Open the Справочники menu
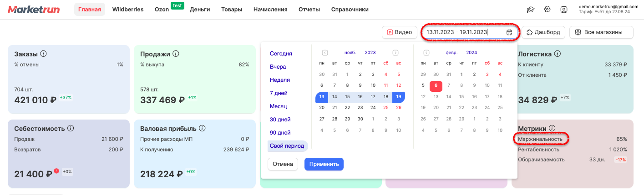The height and width of the screenshot is (195, 644). tap(350, 10)
